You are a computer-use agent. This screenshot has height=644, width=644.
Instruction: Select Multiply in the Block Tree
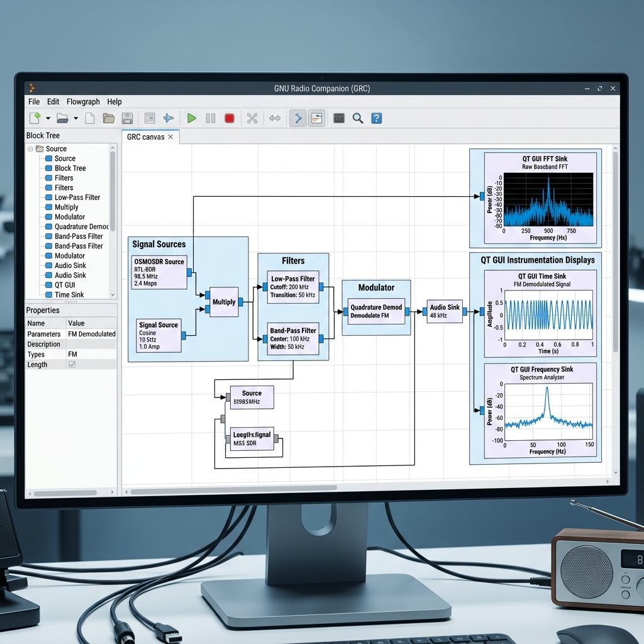[x=66, y=207]
